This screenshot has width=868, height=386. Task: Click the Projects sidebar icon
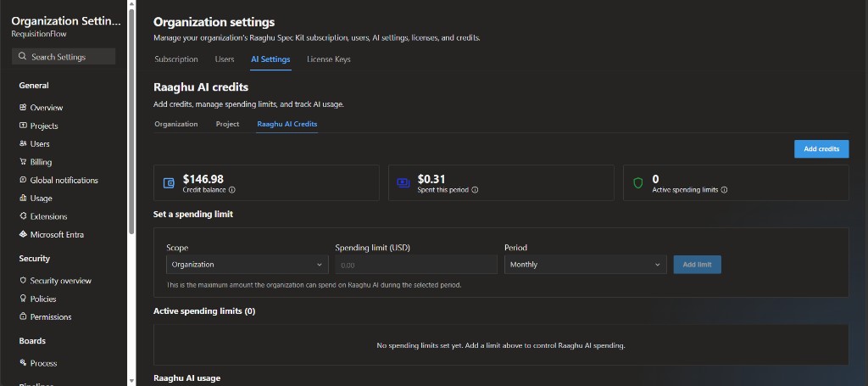23,126
